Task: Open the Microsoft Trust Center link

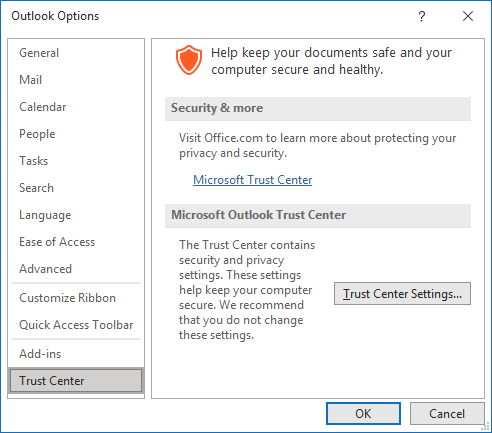Action: [x=253, y=180]
